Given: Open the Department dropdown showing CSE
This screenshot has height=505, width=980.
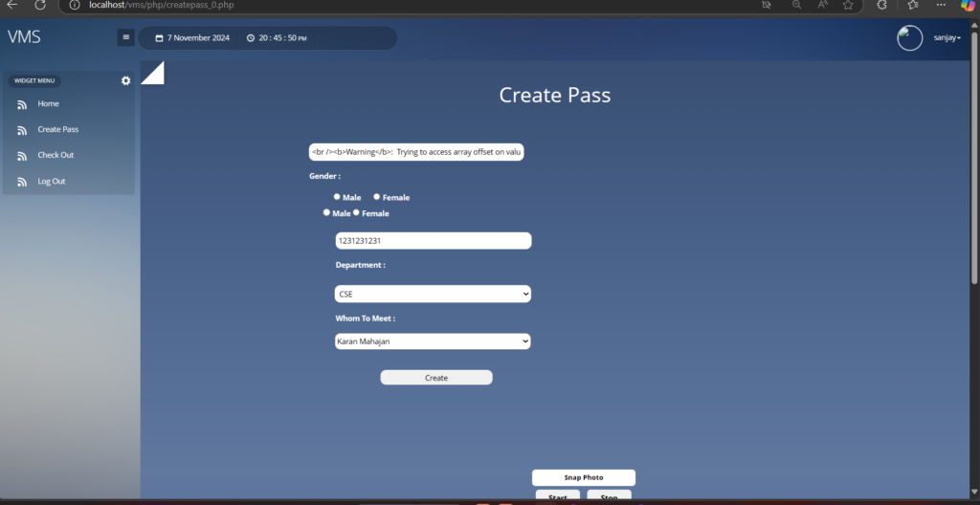Looking at the screenshot, I should pos(433,294).
